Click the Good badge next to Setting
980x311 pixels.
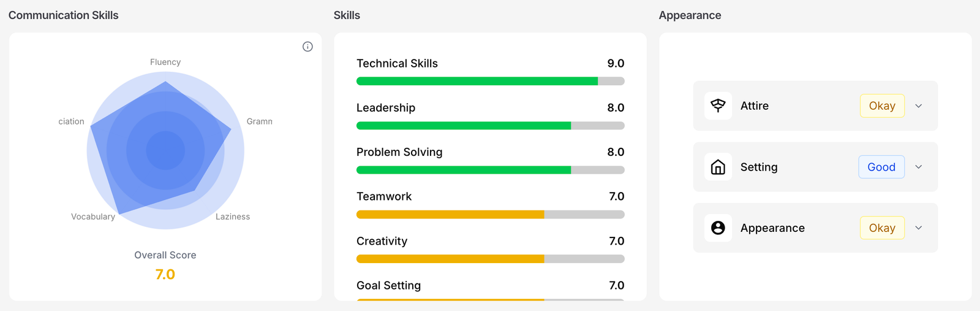click(x=881, y=167)
